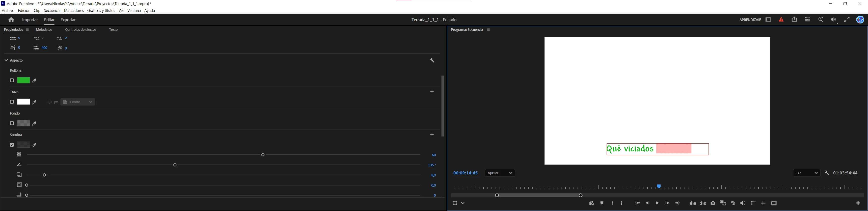Open the Programa: Secuencia panel menu
The image size is (868, 211).
(x=489, y=30)
